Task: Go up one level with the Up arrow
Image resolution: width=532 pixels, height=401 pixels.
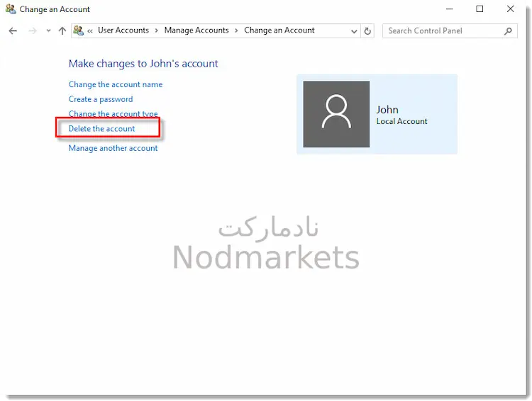Action: pyautogui.click(x=62, y=31)
